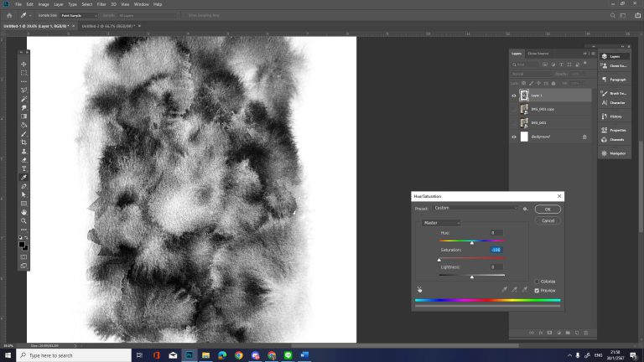Select the Zoom magnifier tool
The height and width of the screenshot is (362, 644).
(x=23, y=220)
